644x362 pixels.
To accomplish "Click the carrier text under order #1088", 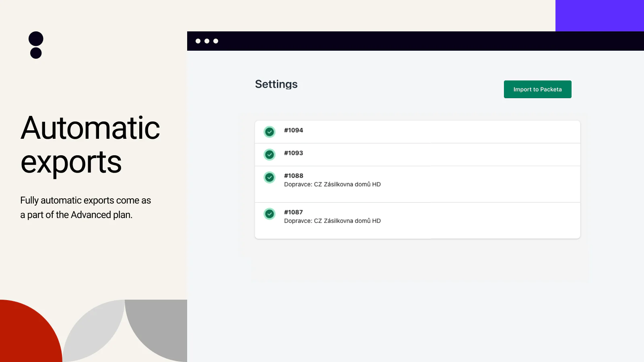I will coord(332,185).
